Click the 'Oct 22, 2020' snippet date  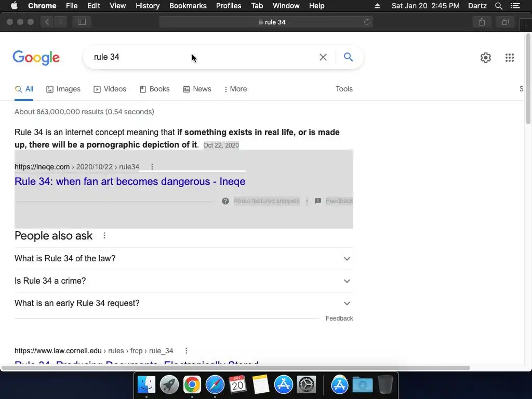click(x=221, y=145)
